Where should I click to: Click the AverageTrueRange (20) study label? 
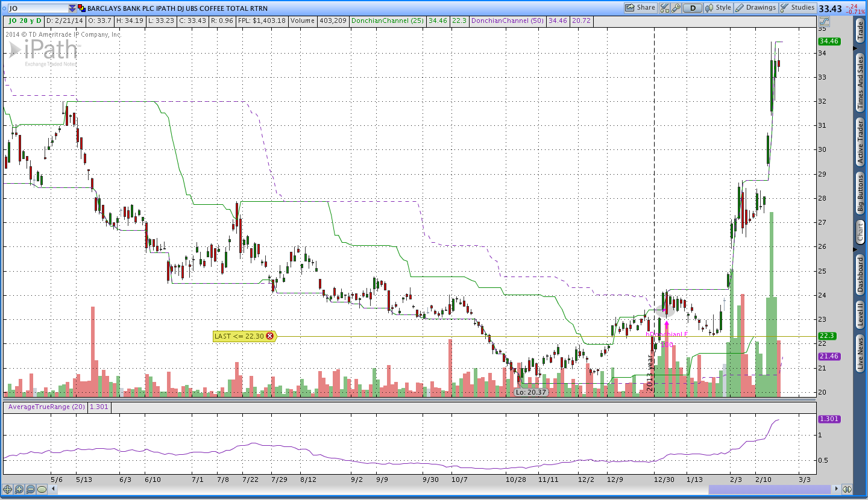(46, 407)
